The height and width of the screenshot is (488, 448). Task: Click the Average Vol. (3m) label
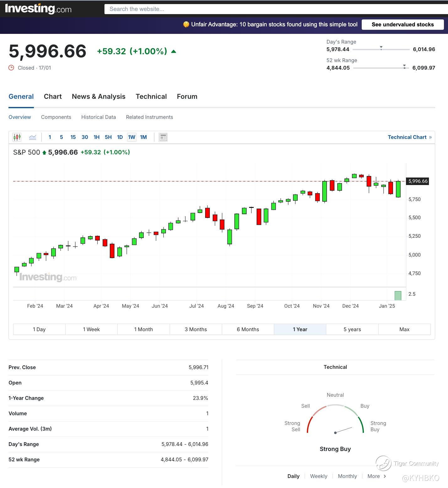(x=30, y=429)
